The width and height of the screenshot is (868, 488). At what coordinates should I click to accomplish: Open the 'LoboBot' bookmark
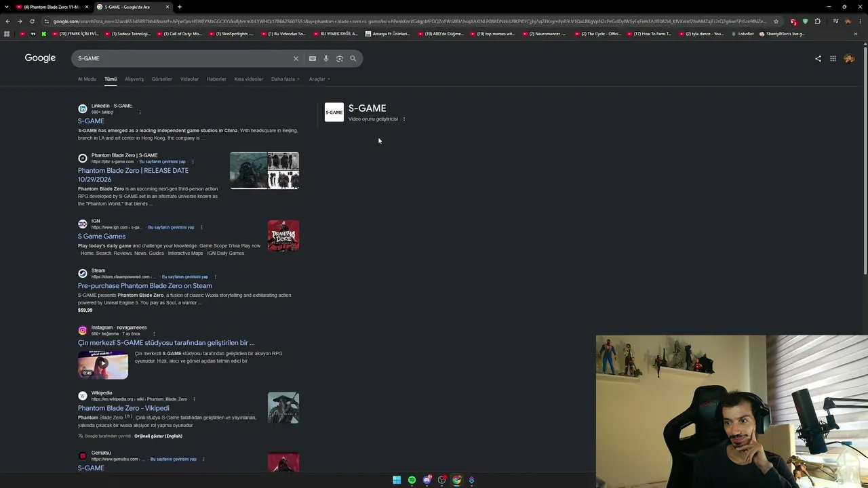pyautogui.click(x=743, y=33)
